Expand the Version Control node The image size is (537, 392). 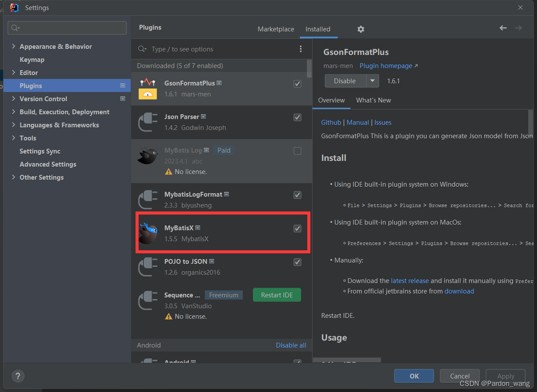pyautogui.click(x=14, y=99)
